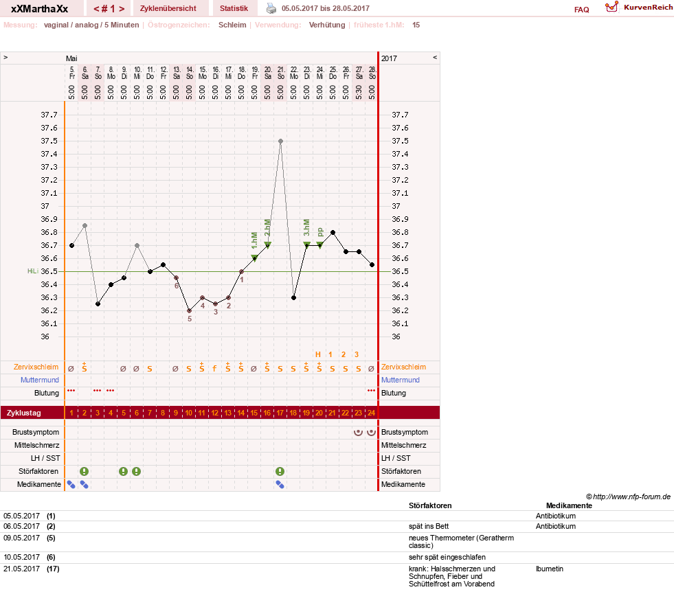
Task: Click the HLi baseline label
Action: pyautogui.click(x=33, y=271)
